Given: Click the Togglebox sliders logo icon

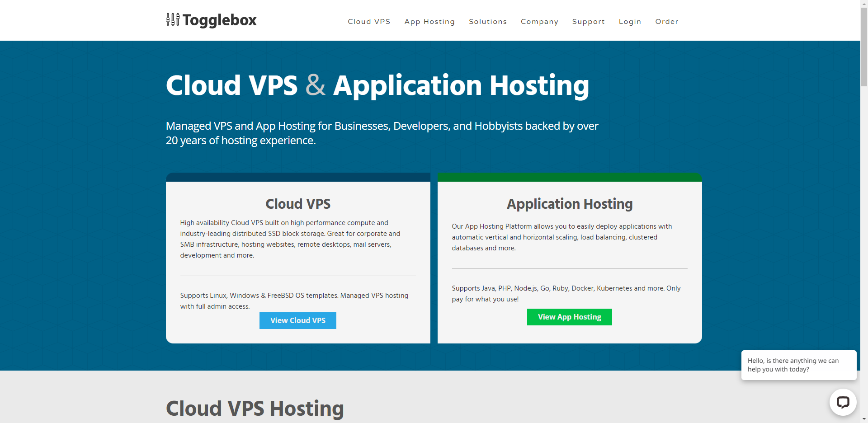Looking at the screenshot, I should point(173,20).
